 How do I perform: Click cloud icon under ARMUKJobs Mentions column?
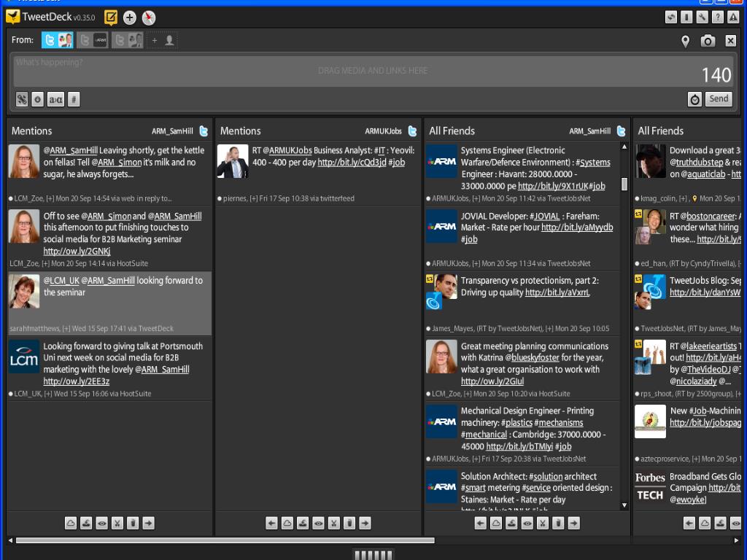[x=287, y=524]
